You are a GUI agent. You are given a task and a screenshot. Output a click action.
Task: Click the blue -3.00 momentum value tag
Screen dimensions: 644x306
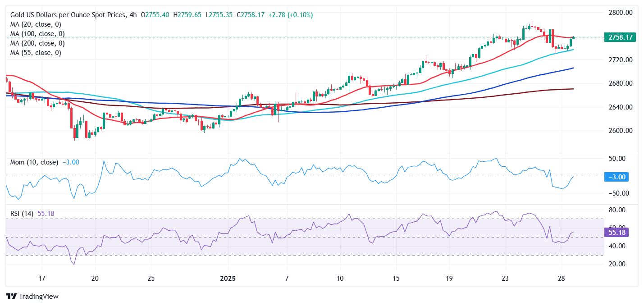coord(616,177)
